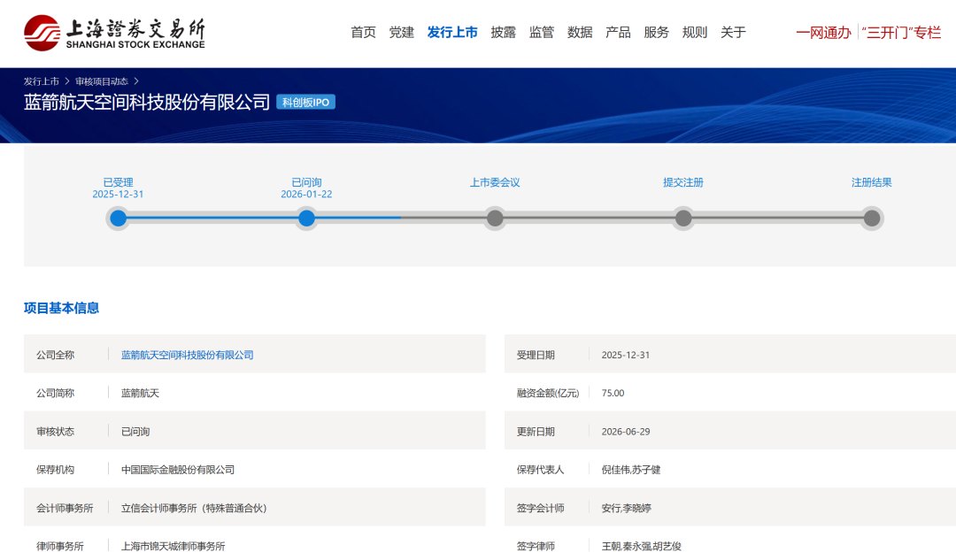The width and height of the screenshot is (956, 560).
Task: Click the 王朝,秦永强,胡艺俊 signing lawyers
Action: 642,546
